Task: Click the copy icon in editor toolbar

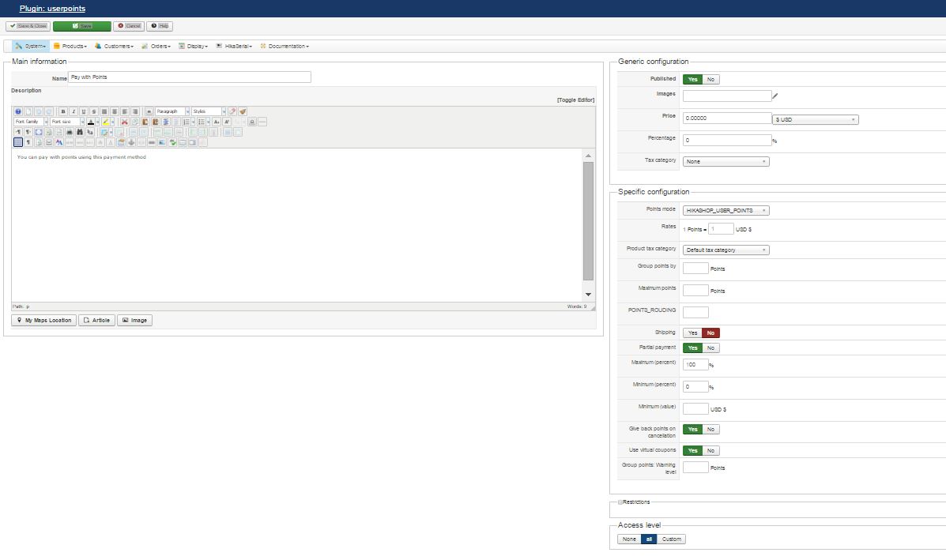Action: [135, 122]
